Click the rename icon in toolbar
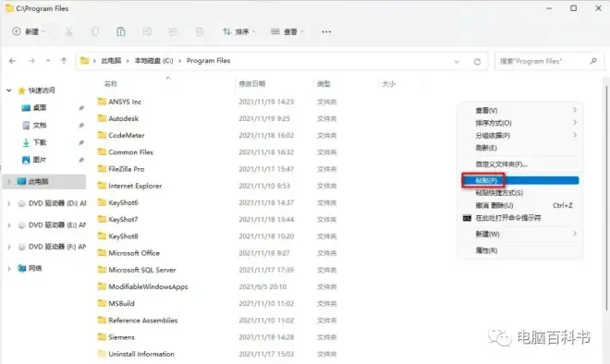610x364 pixels. pyautogui.click(x=147, y=31)
